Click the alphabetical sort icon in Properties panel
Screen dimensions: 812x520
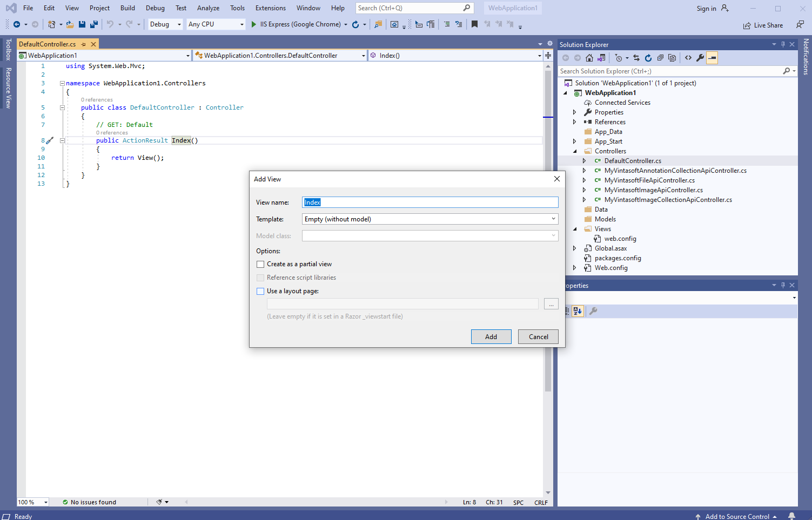[x=578, y=311]
